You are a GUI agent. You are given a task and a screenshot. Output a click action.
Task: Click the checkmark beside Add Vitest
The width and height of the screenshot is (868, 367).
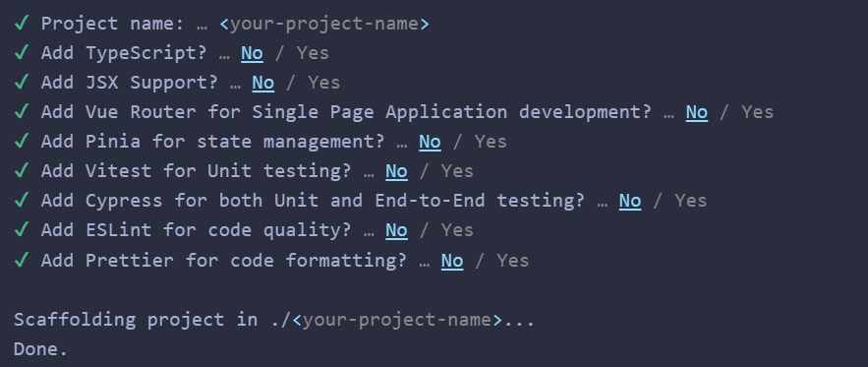21,171
